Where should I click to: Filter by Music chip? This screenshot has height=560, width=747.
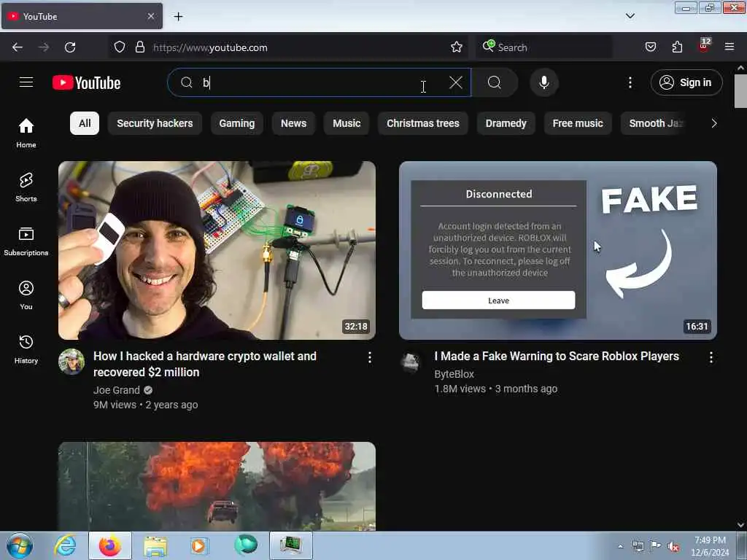click(x=347, y=123)
